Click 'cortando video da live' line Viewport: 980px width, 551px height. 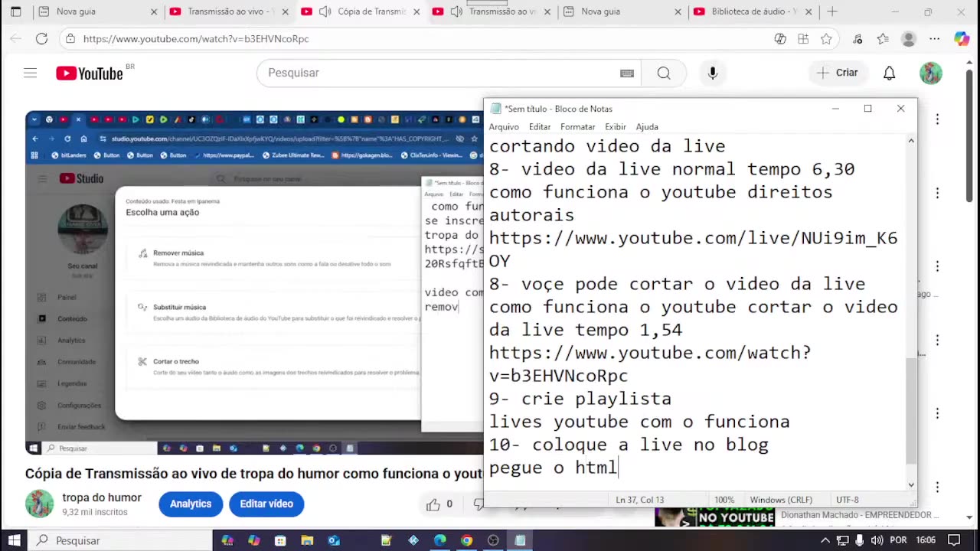pyautogui.click(x=607, y=146)
